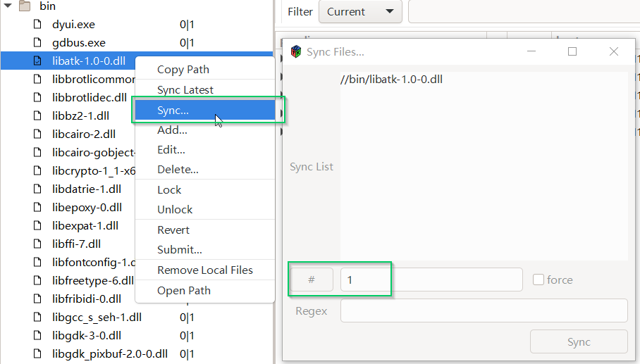Click libfreetype-6.dll file icon
Viewport: 640px width, 364px height.
pos(37,280)
